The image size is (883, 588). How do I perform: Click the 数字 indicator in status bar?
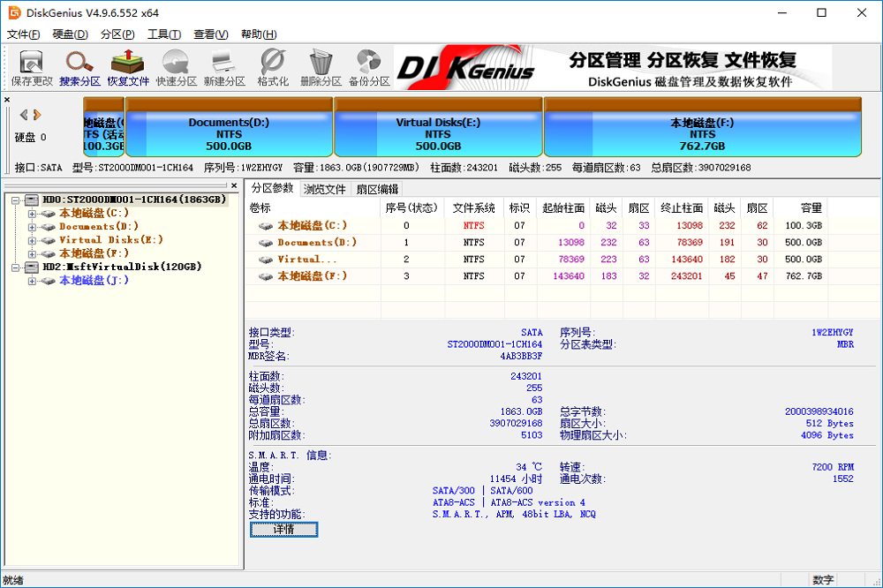pos(823,579)
